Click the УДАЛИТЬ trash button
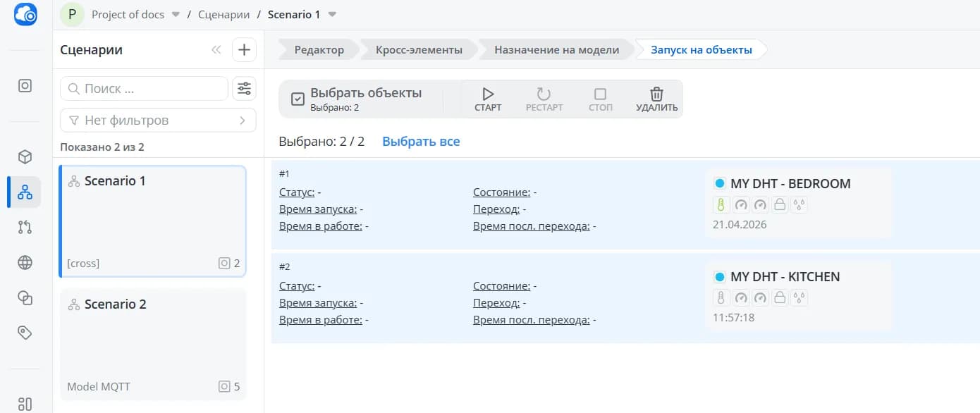The height and width of the screenshot is (413, 980). [656, 99]
